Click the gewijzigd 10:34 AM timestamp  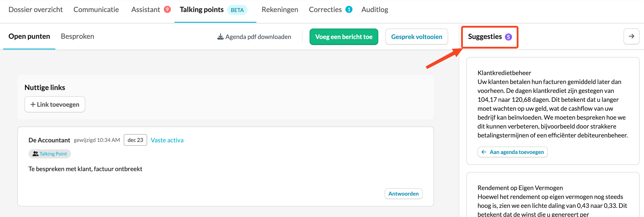tap(97, 140)
